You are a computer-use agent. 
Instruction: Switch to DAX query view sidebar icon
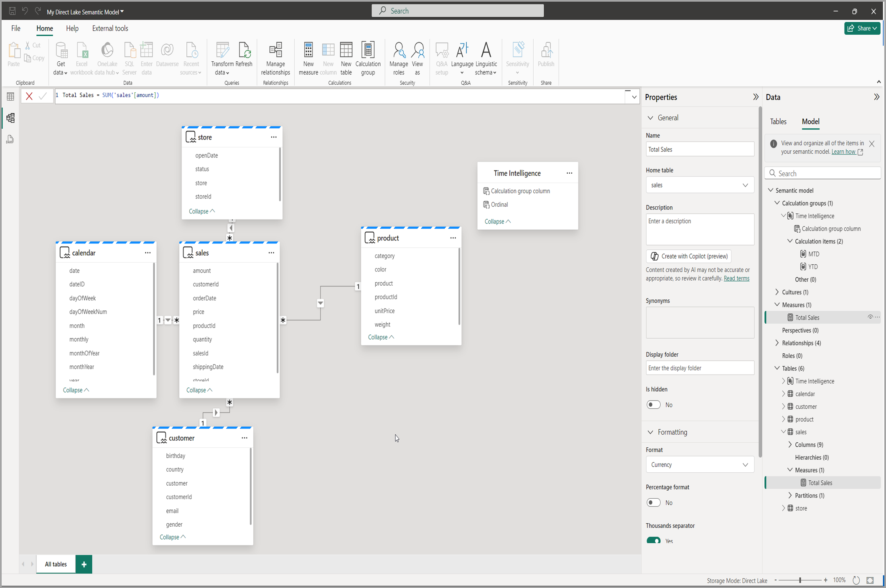tap(10, 139)
